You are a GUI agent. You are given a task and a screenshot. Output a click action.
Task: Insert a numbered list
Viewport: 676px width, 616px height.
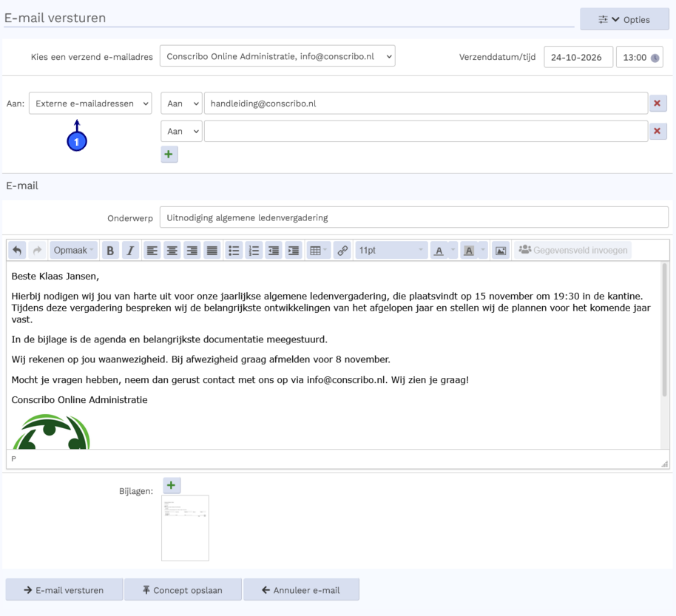click(x=254, y=251)
